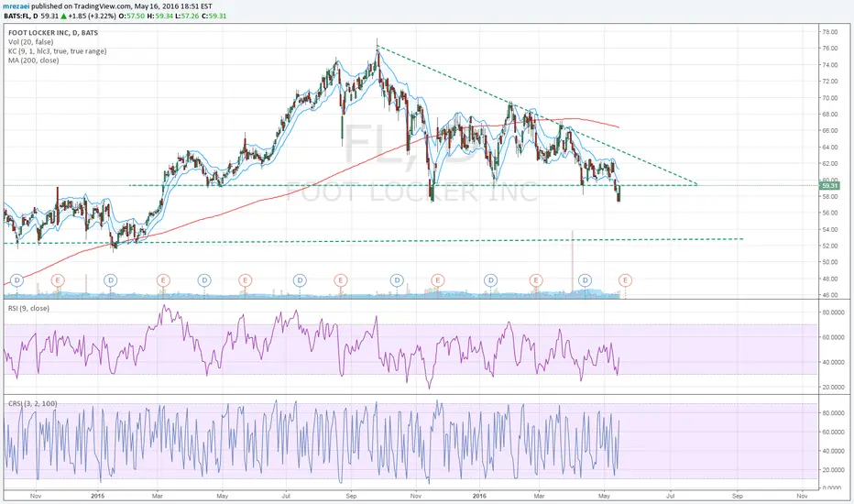Click the earnings marker in late November 2014

click(58, 280)
